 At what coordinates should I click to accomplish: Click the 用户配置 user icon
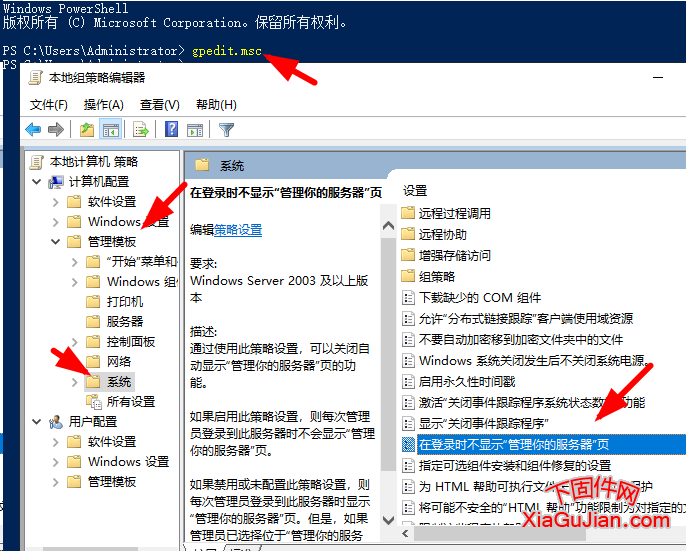56,421
